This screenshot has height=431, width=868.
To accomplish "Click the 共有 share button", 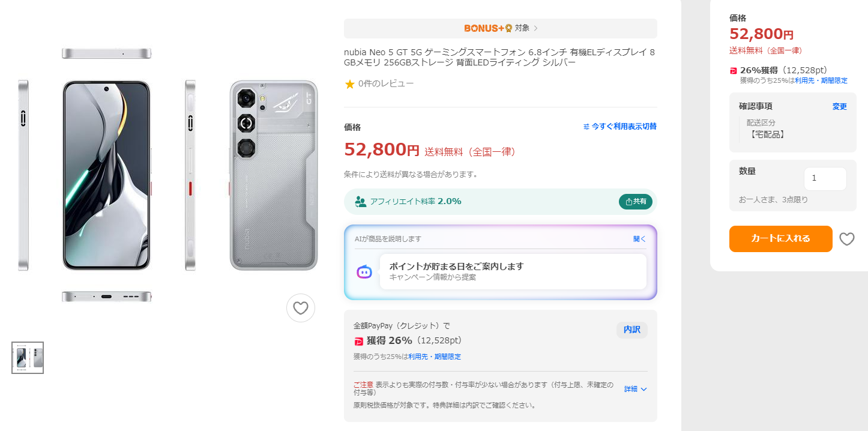I will pyautogui.click(x=635, y=202).
